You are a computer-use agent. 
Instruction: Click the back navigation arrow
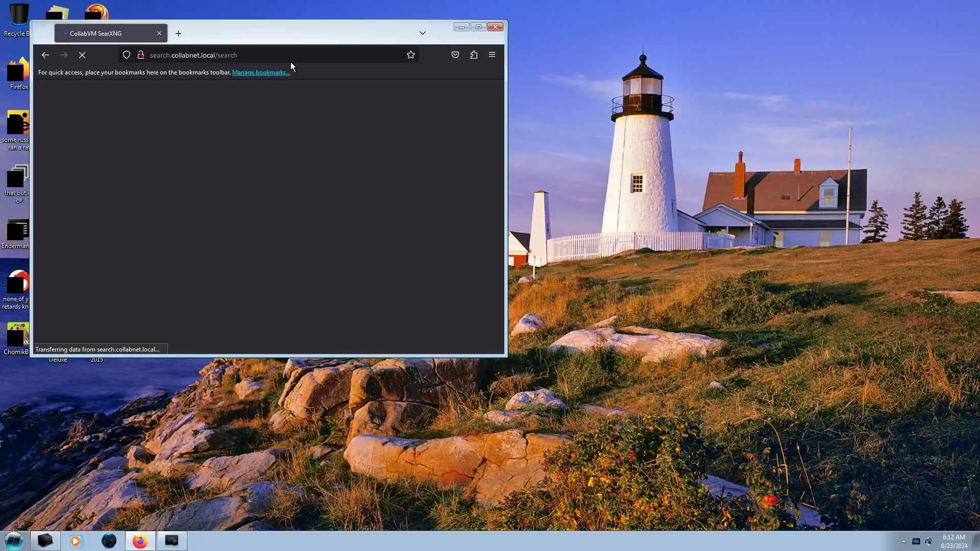tap(45, 55)
